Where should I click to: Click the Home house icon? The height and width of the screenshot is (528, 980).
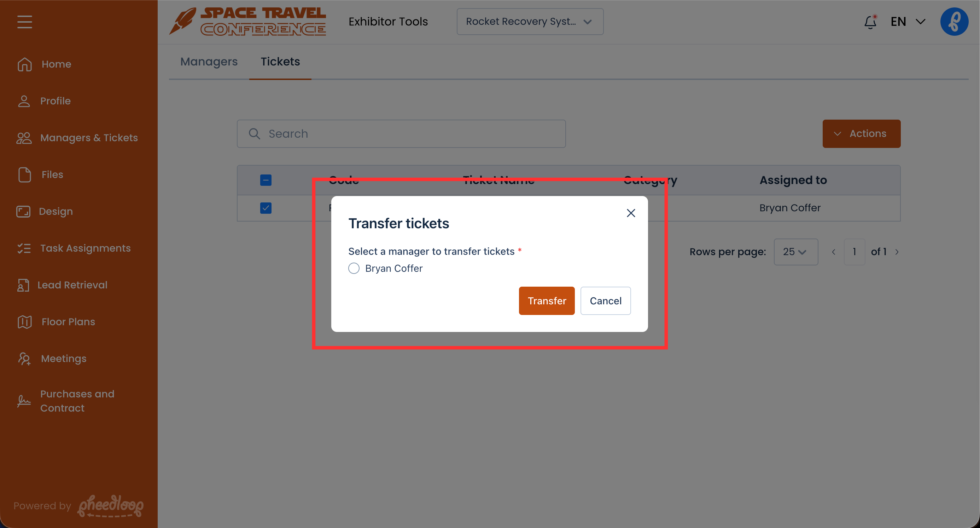[25, 64]
